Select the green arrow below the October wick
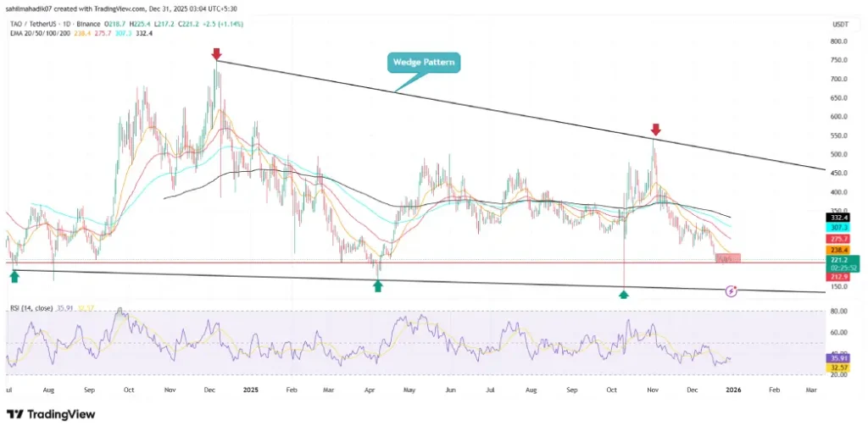Image resolution: width=868 pixels, height=431 pixels. point(624,294)
